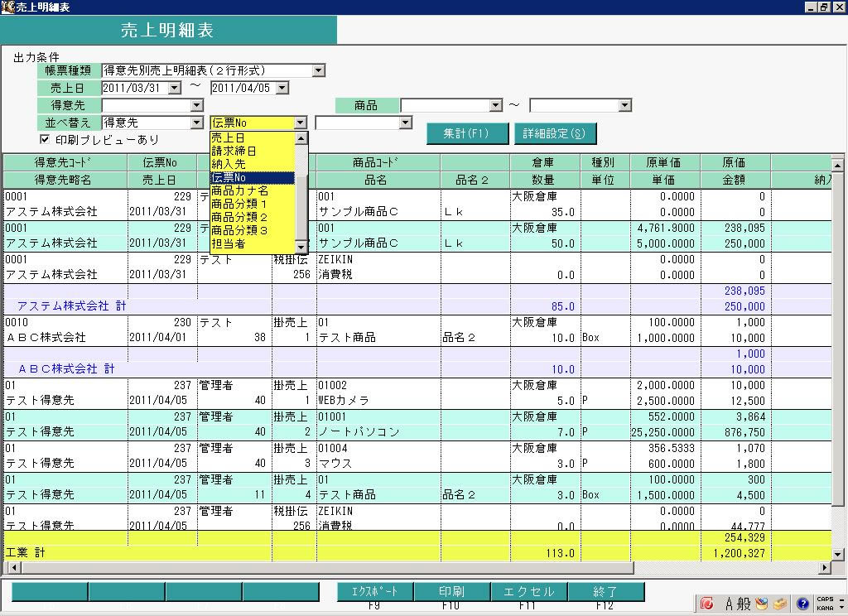Viewport: 848px width, 616px height.
Task: Toggle the CAPS indicator in language bar
Action: 825,599
